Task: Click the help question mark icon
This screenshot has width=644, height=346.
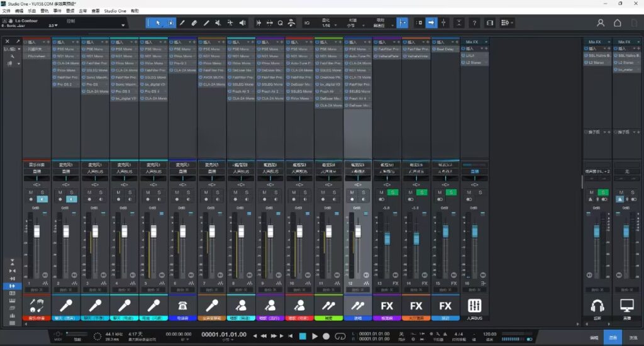Action: 474,23
